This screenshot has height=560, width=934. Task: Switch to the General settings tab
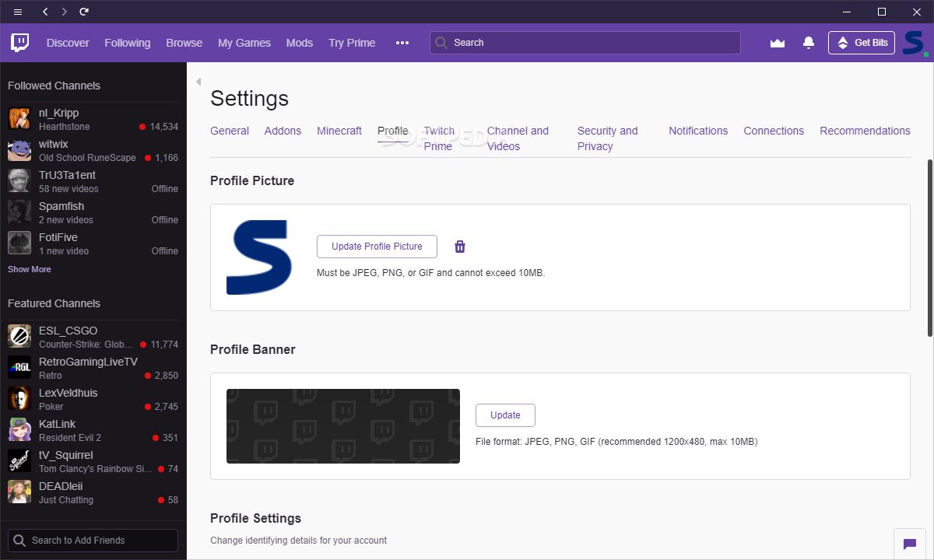pyautogui.click(x=230, y=131)
